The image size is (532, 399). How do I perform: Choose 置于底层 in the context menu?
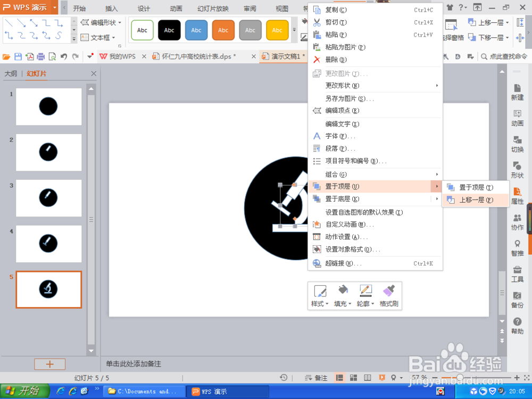point(375,199)
